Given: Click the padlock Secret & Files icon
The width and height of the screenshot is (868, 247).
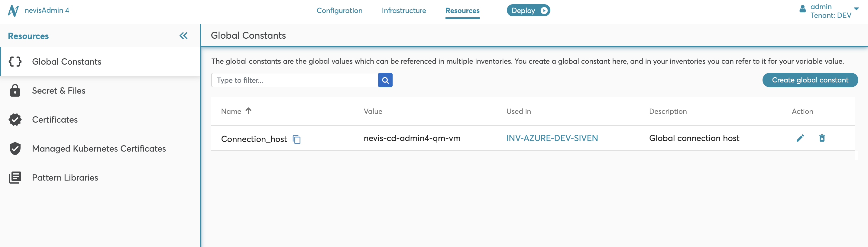Looking at the screenshot, I should pos(15,91).
